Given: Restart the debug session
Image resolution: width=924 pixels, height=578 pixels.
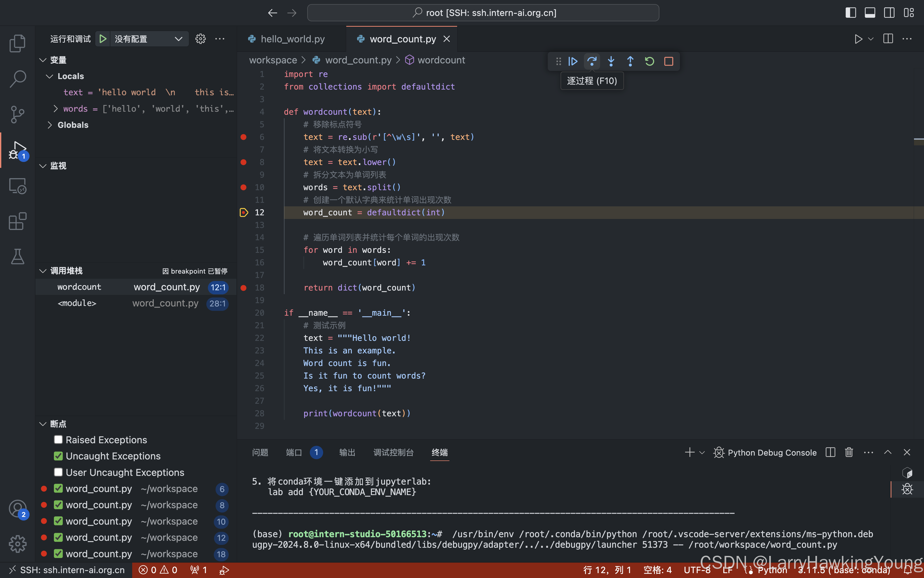Looking at the screenshot, I should pyautogui.click(x=649, y=61).
